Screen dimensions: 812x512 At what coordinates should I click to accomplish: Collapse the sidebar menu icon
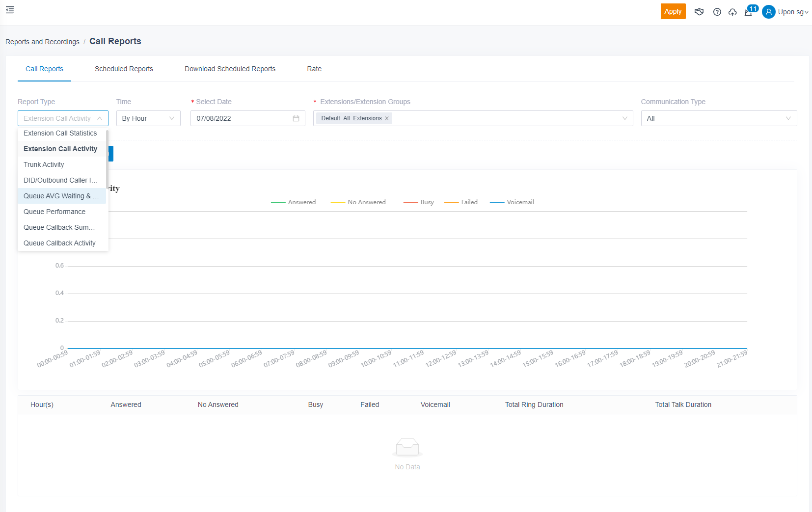(x=10, y=10)
